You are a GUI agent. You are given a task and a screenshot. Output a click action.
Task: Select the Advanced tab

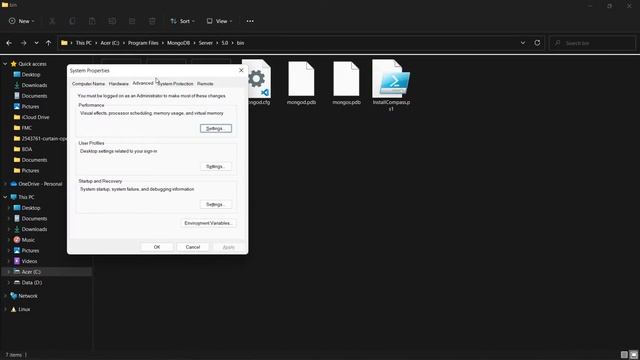coord(143,83)
